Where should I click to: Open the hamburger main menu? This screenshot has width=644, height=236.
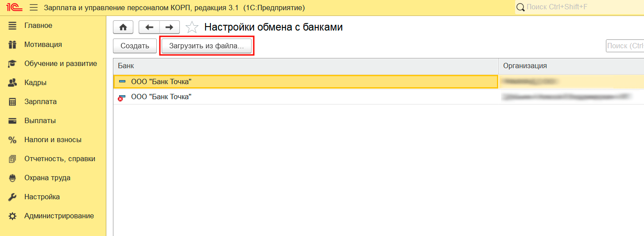pos(34,8)
